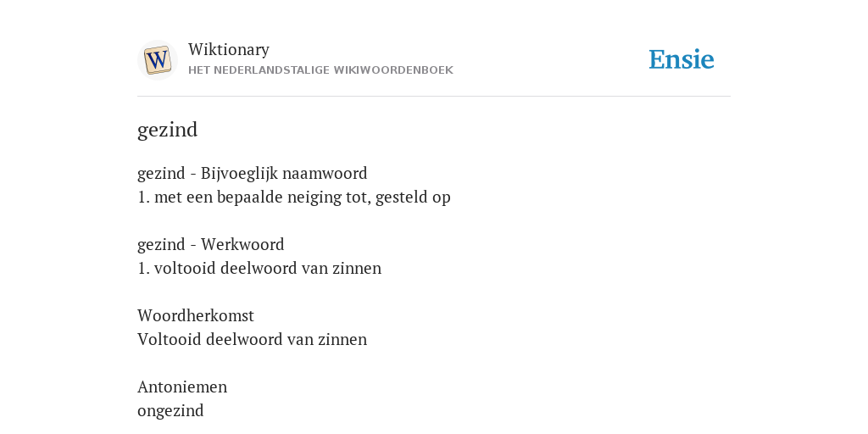868x434 pixels.
Task: Click the antonym 'ongezind'
Action: (170, 411)
